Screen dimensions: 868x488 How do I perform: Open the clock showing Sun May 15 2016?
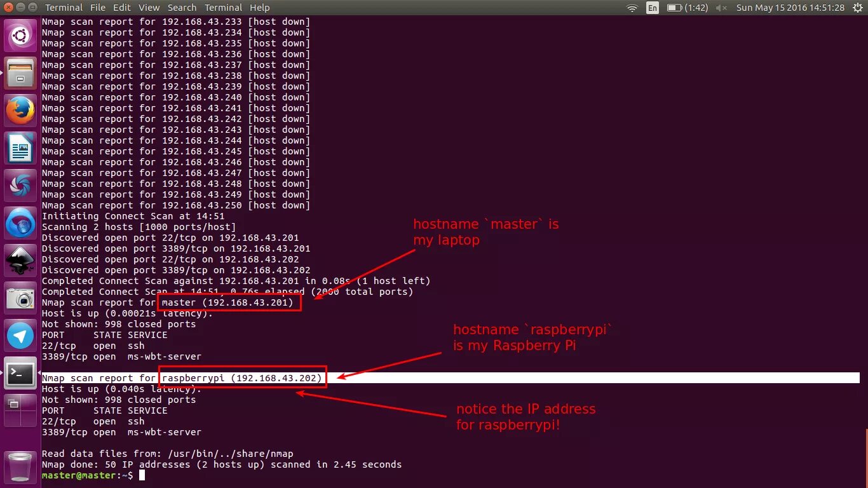(790, 8)
